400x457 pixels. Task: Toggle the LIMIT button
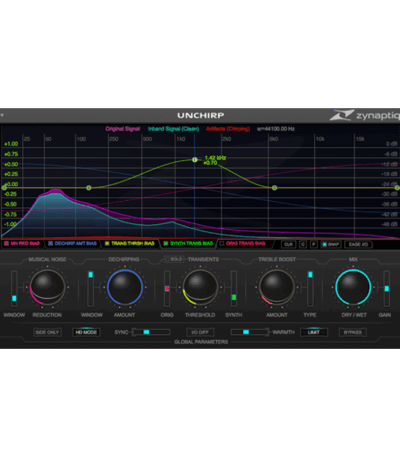click(x=314, y=332)
